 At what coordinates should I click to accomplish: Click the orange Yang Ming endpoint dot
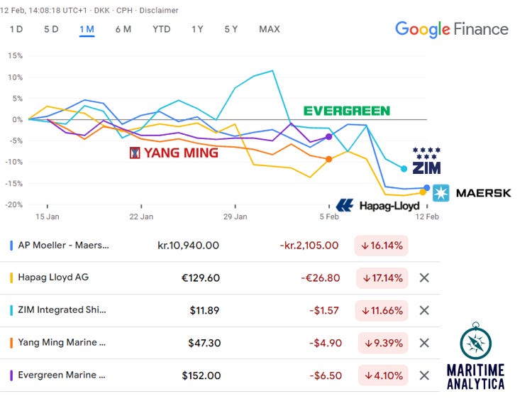click(328, 159)
